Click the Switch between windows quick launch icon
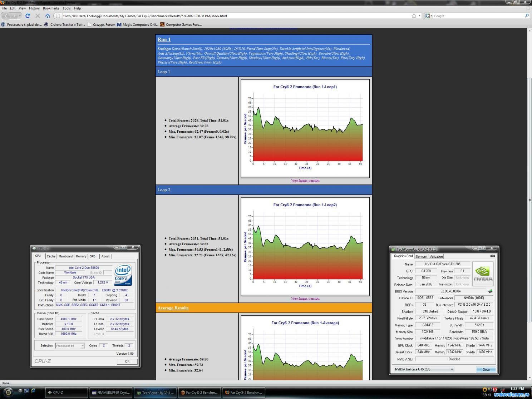The width and height of the screenshot is (532, 399). (x=26, y=391)
